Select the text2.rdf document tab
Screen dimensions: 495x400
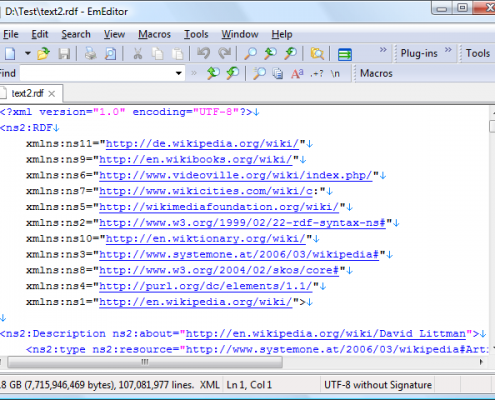27,93
